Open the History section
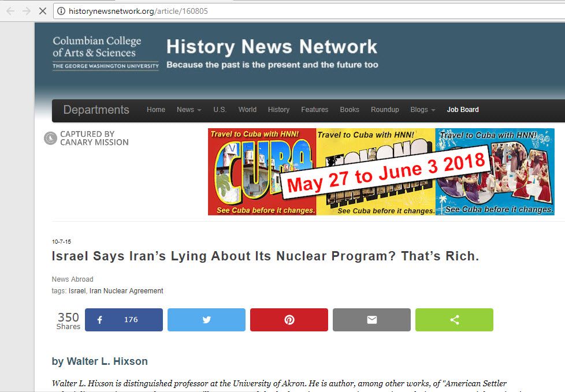 (278, 110)
